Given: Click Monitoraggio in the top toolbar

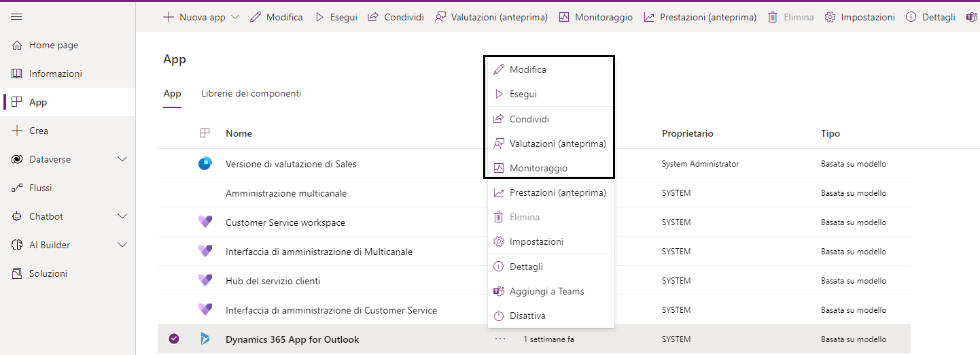Looking at the screenshot, I should tap(595, 17).
